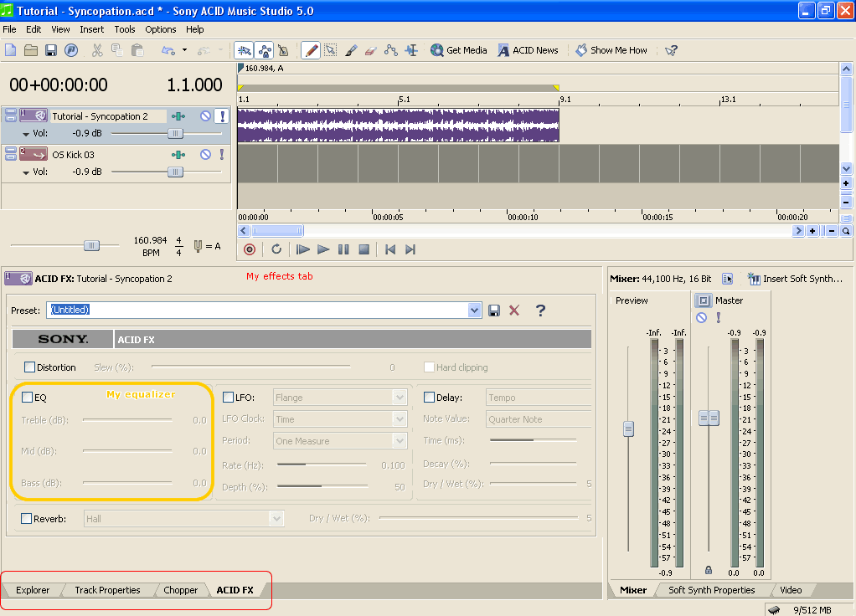Open plug-in help question mark
Viewport: 856px width, 616px height.
click(x=540, y=311)
